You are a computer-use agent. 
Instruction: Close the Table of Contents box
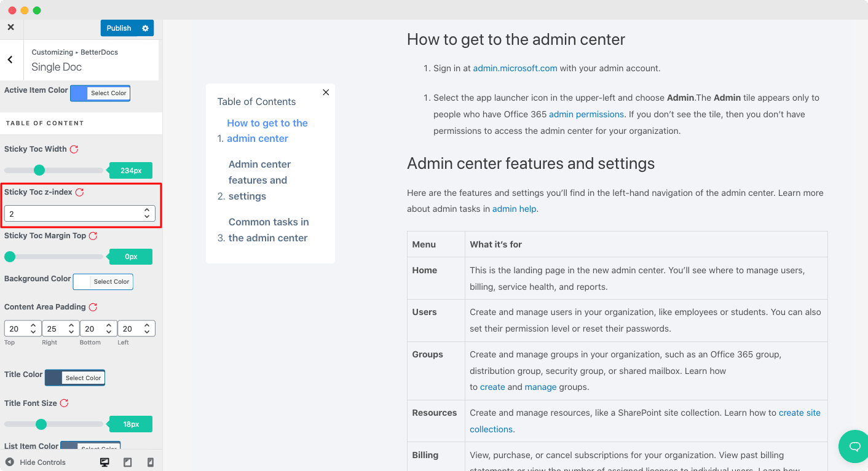(x=326, y=92)
